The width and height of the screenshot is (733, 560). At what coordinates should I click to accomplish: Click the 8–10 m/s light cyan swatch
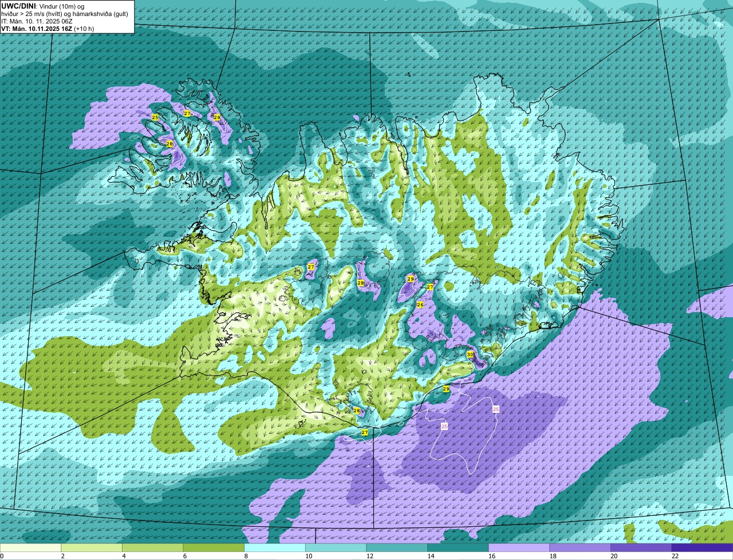tap(275, 547)
